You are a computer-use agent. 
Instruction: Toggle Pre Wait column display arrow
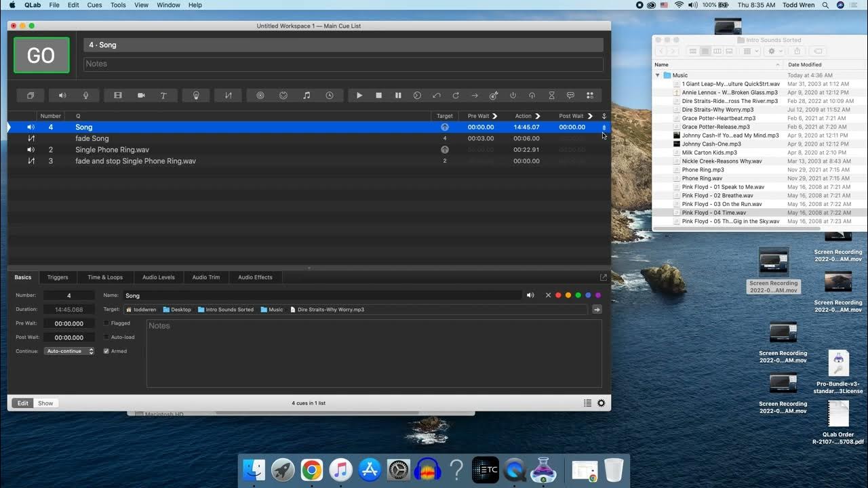coord(494,116)
